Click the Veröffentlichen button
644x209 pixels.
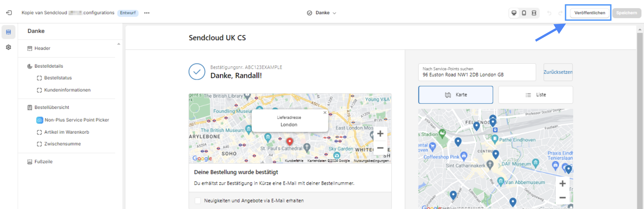click(590, 13)
